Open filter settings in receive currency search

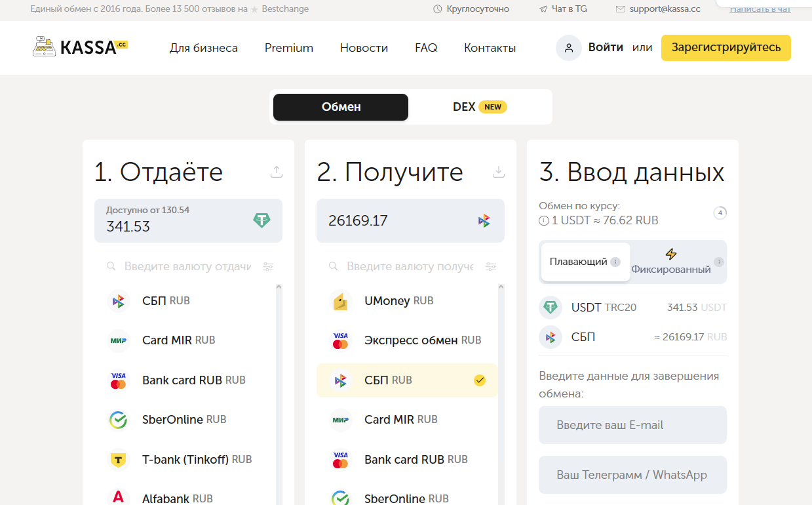(491, 267)
